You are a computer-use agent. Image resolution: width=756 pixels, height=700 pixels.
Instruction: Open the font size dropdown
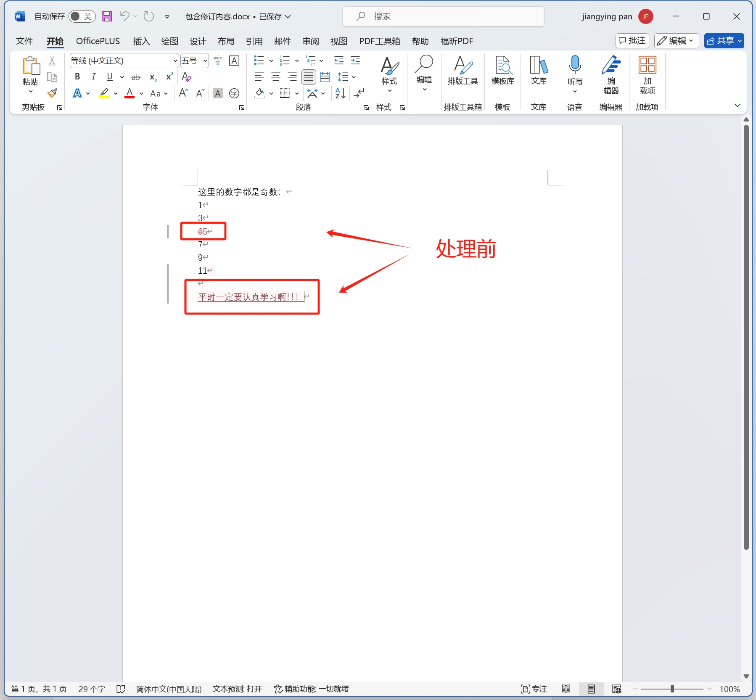(205, 60)
